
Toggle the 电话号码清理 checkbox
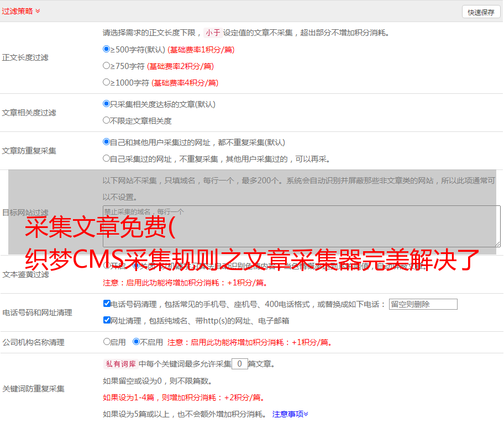point(107,304)
